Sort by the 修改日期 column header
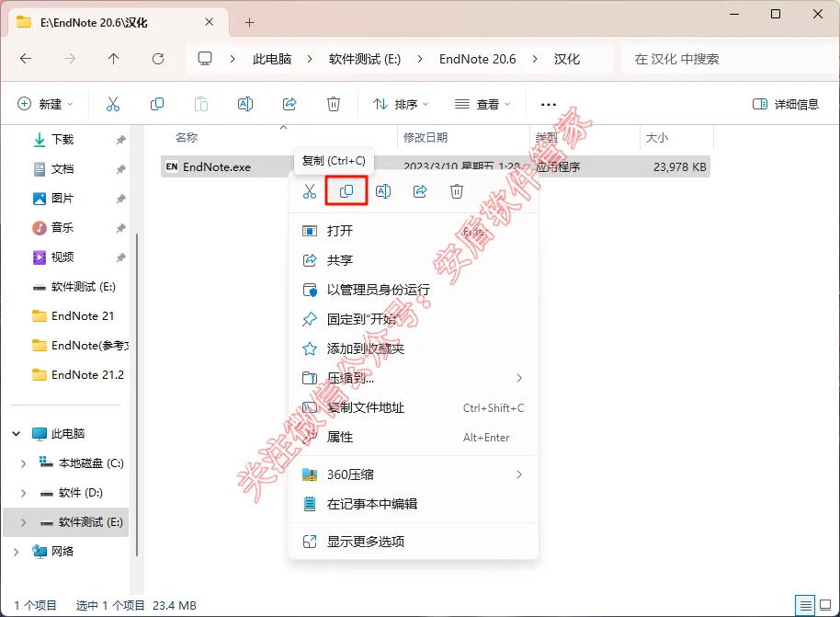 pyautogui.click(x=426, y=138)
